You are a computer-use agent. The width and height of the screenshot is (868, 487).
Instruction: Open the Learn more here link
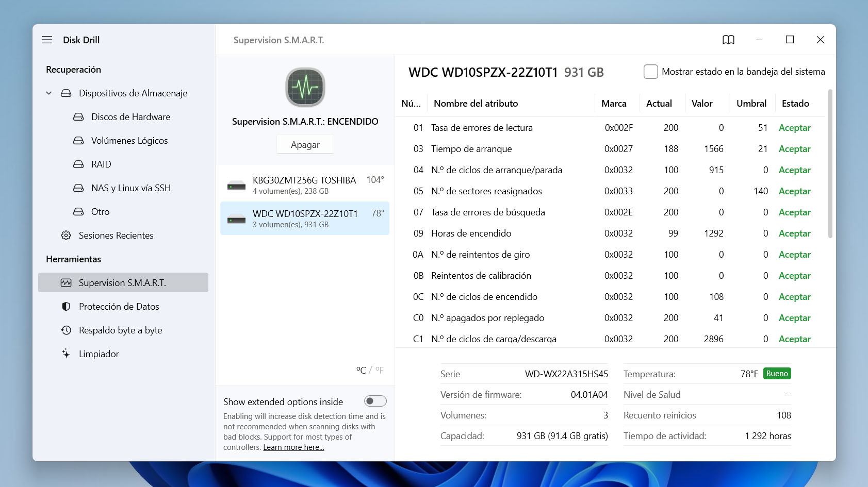[293, 447]
